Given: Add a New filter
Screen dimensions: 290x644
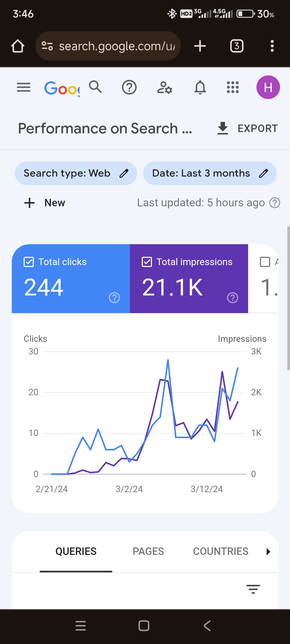Looking at the screenshot, I should [45, 203].
